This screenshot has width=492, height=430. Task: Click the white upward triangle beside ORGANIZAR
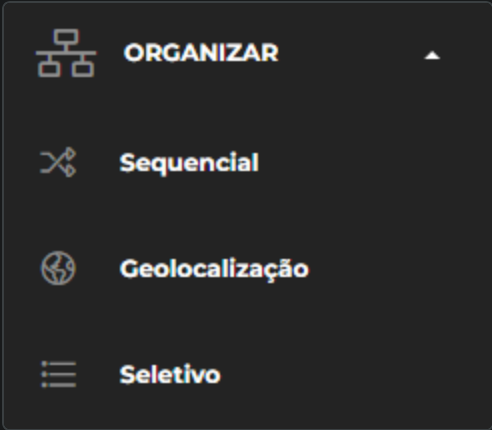point(432,55)
